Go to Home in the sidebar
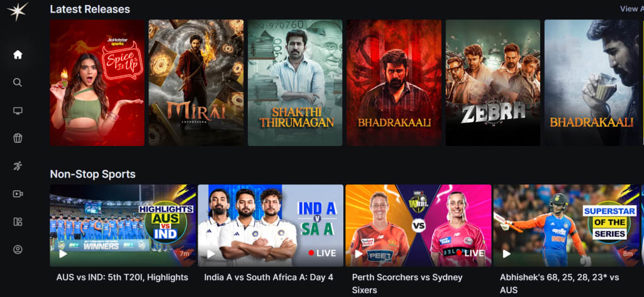Image resolution: width=644 pixels, height=297 pixels. pos(18,55)
